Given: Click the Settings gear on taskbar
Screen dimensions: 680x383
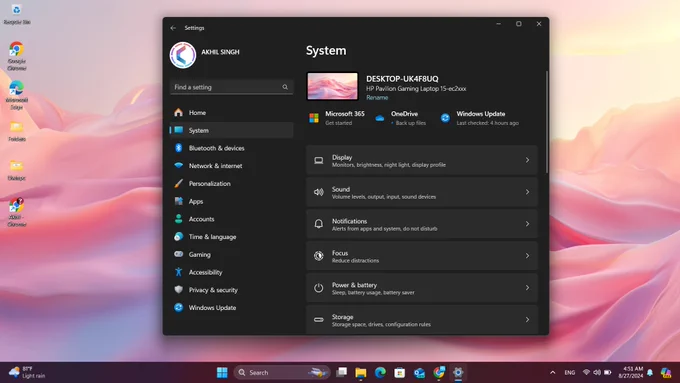Looking at the screenshot, I should click(x=458, y=372).
